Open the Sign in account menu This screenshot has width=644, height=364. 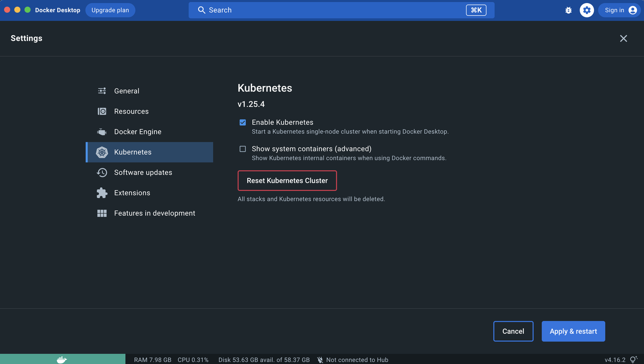619,10
